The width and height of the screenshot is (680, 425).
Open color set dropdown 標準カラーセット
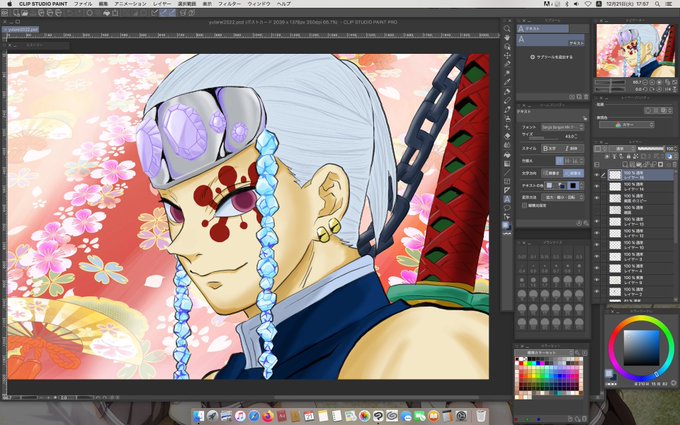point(544,353)
